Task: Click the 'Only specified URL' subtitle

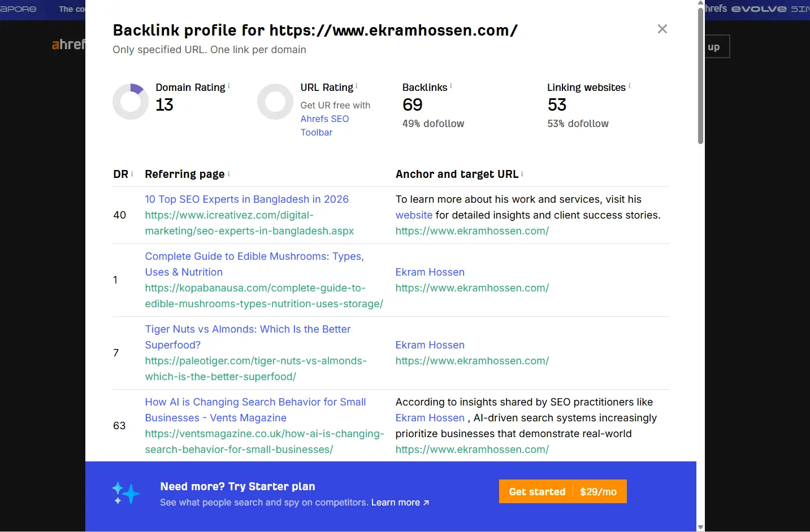Action: point(209,50)
